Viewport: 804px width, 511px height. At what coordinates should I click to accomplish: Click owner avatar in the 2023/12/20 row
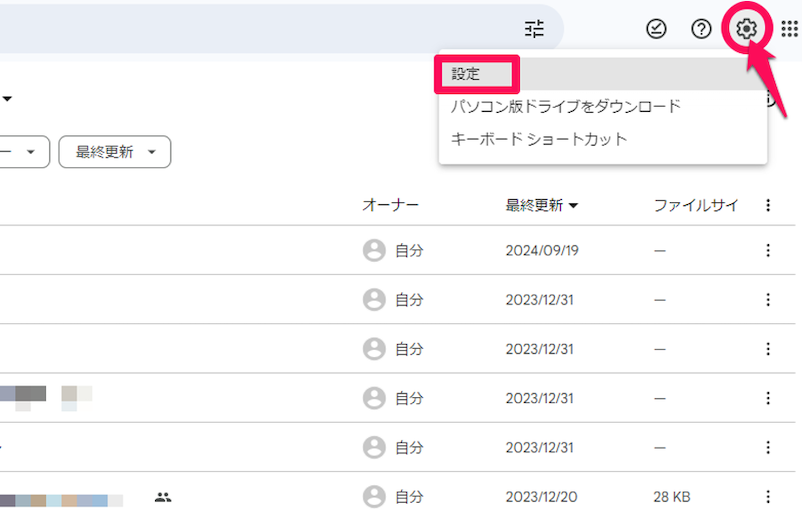[x=374, y=496]
